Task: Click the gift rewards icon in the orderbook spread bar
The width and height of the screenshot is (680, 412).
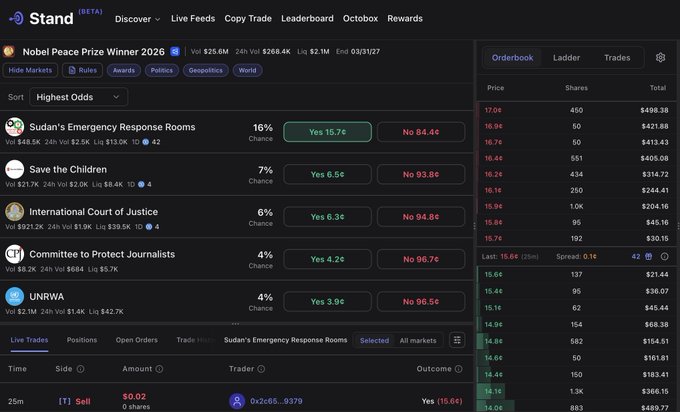Action: [x=648, y=256]
